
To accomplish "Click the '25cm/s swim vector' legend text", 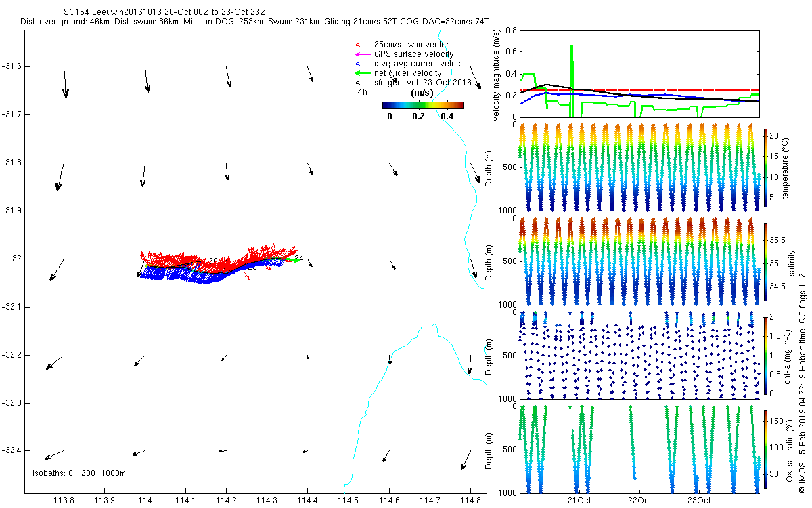I will [x=411, y=45].
